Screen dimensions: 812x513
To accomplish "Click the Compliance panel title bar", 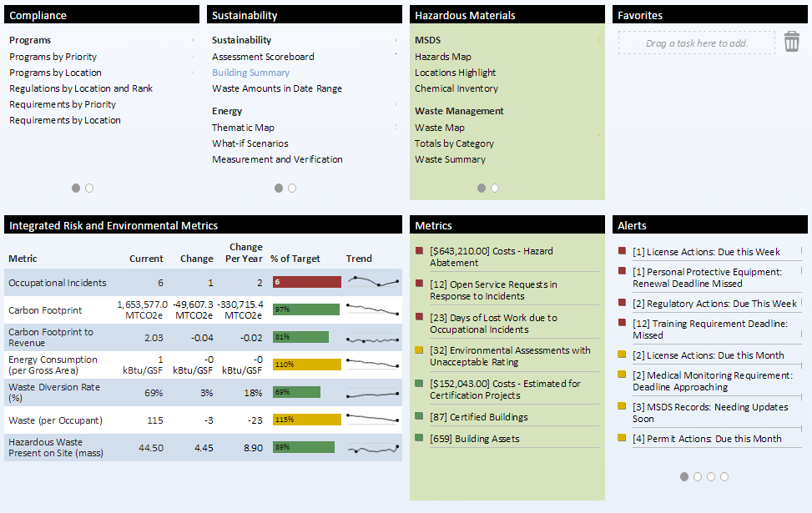I will (100, 14).
